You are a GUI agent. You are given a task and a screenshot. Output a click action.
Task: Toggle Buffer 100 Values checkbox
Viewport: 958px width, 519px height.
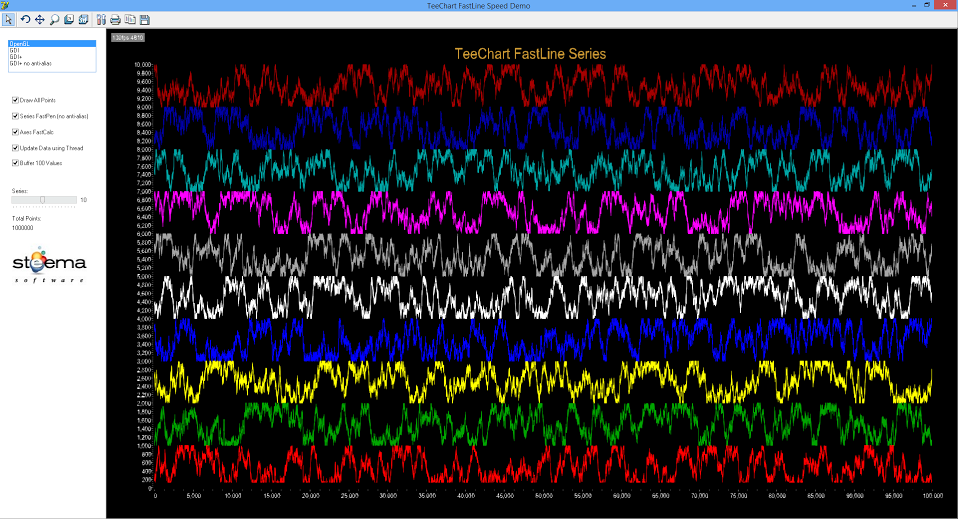(15, 163)
